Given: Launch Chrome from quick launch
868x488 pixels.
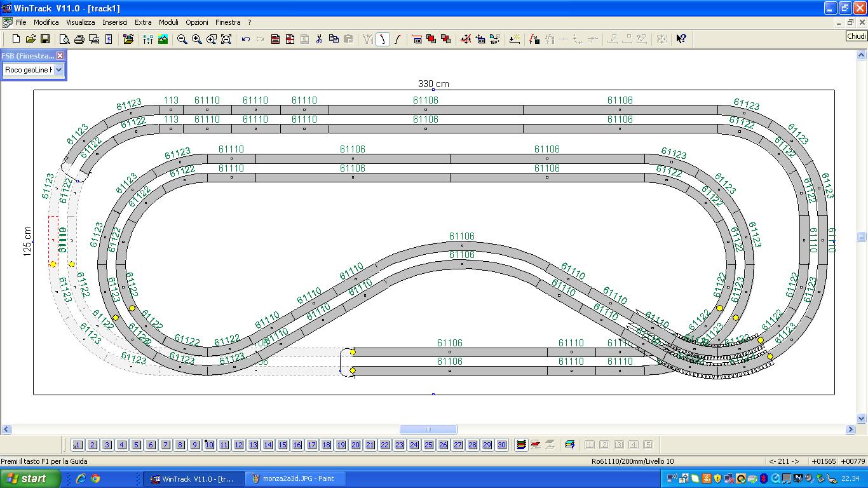Looking at the screenshot, I should coord(95,478).
